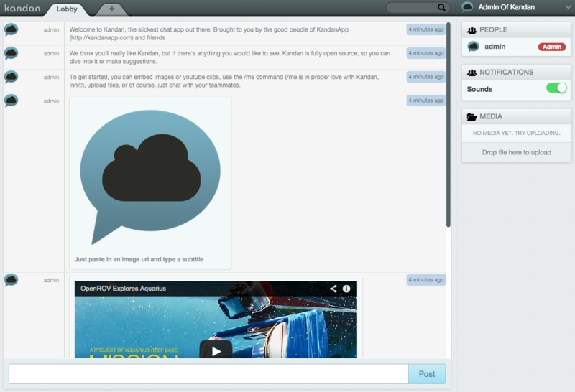Viewport: 575px width, 392px height.
Task: Click the Kandan logo in header
Action: (x=22, y=8)
